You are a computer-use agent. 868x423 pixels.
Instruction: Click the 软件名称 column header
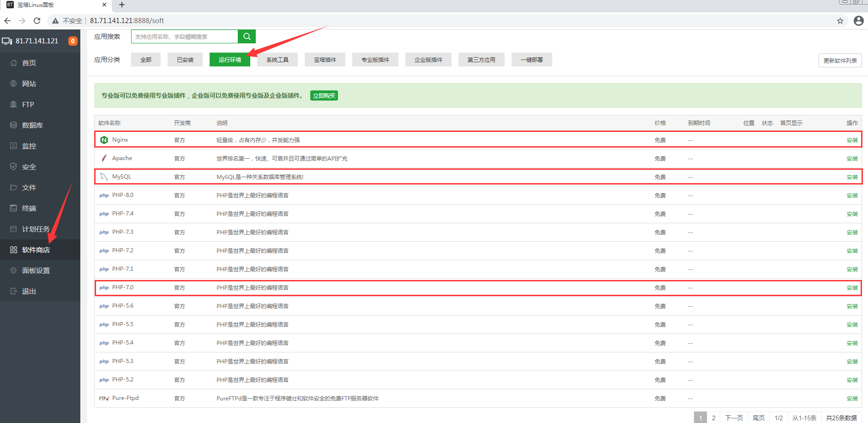(x=109, y=123)
